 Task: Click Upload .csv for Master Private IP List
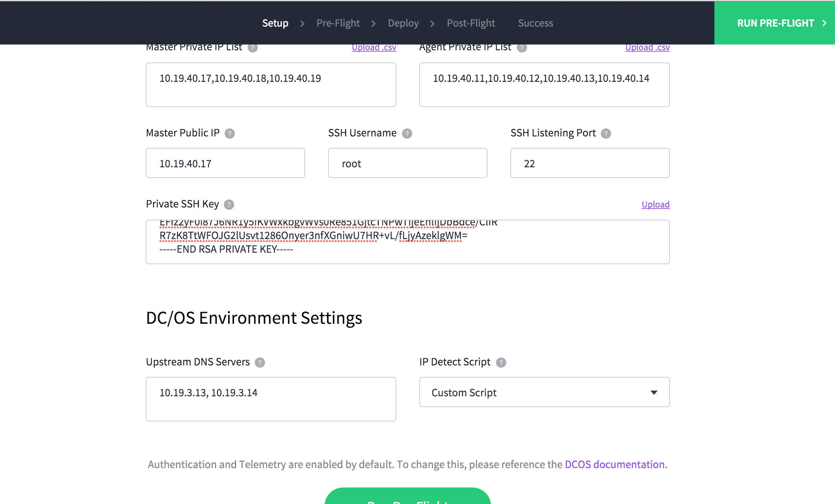tap(374, 48)
